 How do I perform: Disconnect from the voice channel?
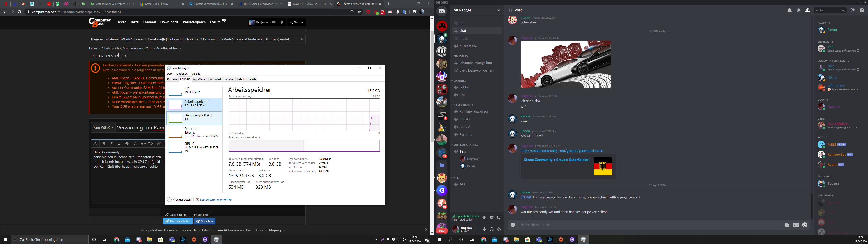pos(499,218)
